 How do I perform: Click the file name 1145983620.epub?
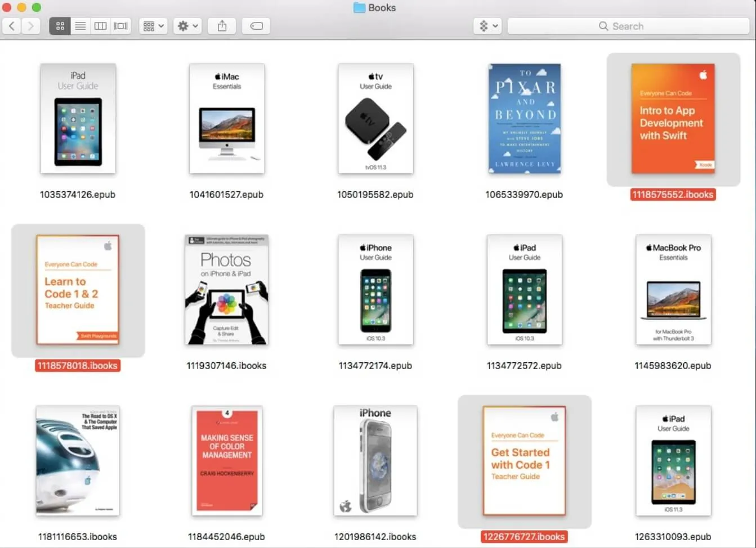pyautogui.click(x=673, y=366)
